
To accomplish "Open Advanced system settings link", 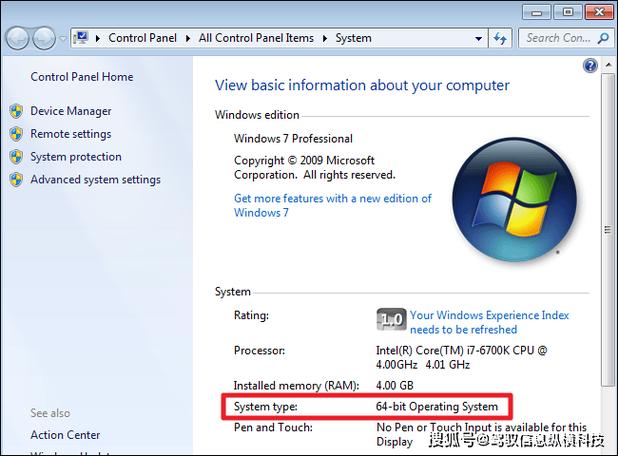I will pos(96,180).
